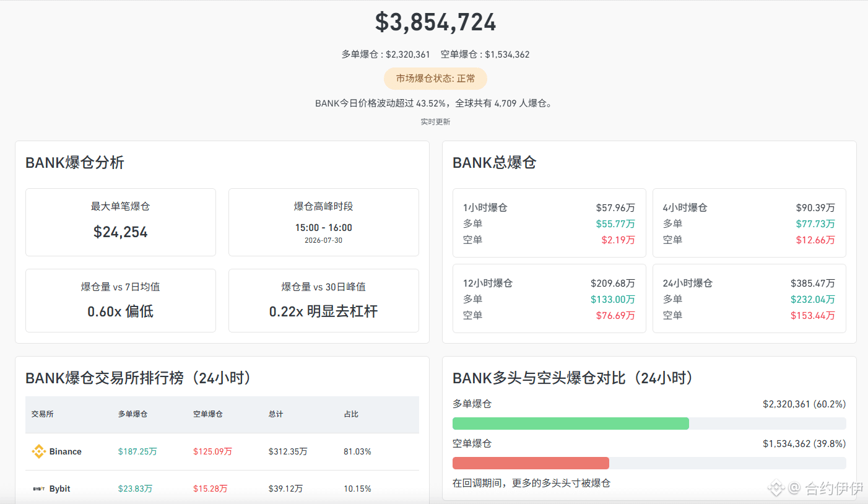868x504 pixels.
Task: Click the 4-hour short value $12.66万
Action: click(815, 240)
